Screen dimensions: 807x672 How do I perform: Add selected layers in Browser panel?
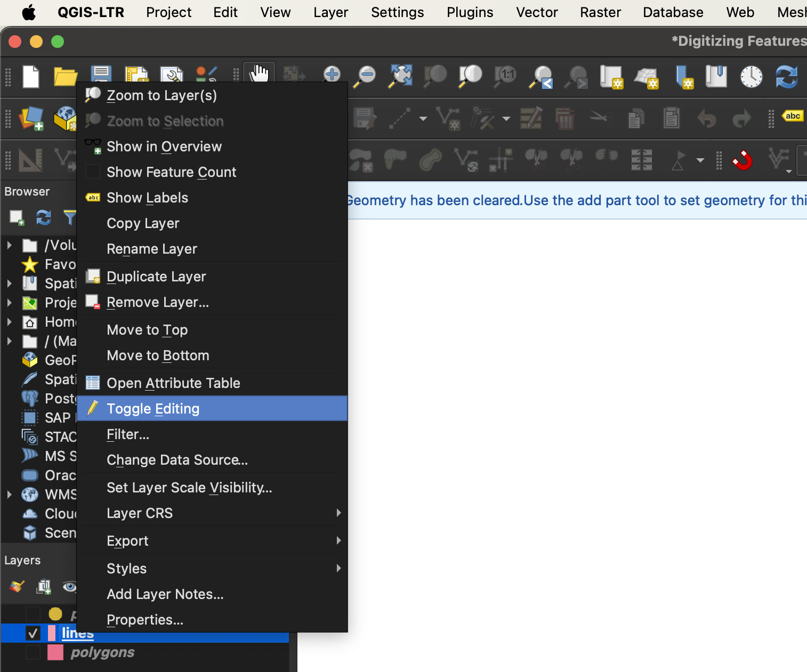[x=17, y=217]
